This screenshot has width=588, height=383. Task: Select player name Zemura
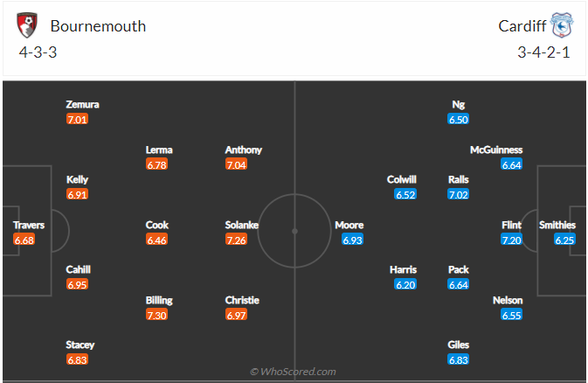click(x=82, y=104)
